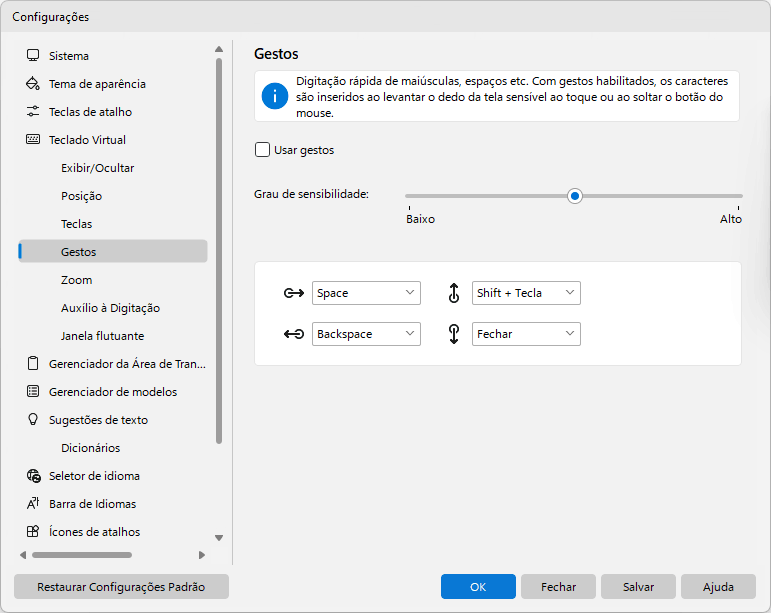This screenshot has height=613, width=771.
Task: Click the sidebar vertical scrollbar thumb
Action: (219, 251)
